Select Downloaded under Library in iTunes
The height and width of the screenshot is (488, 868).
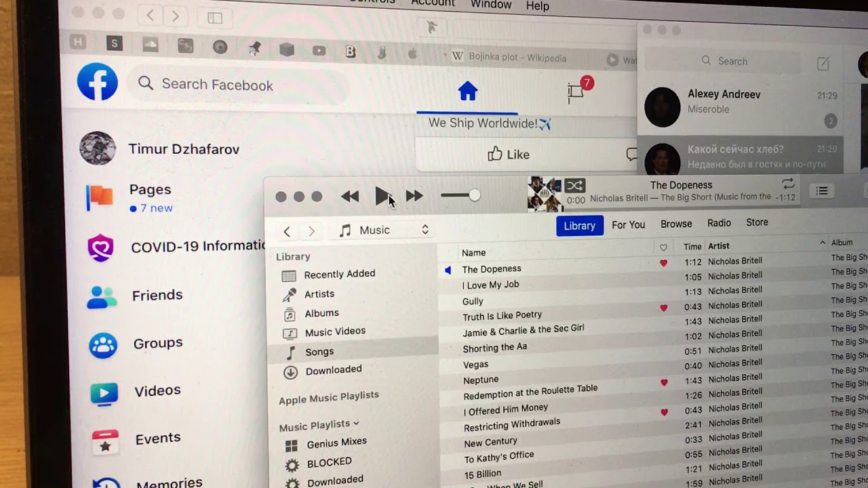tap(333, 370)
